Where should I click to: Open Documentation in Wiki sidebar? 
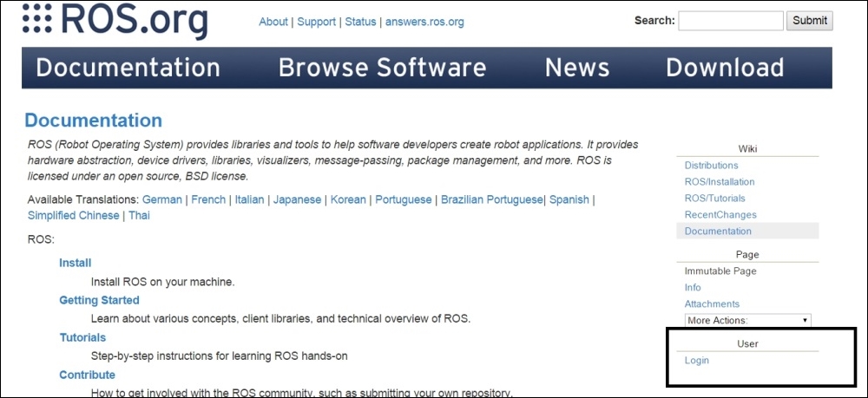[718, 231]
